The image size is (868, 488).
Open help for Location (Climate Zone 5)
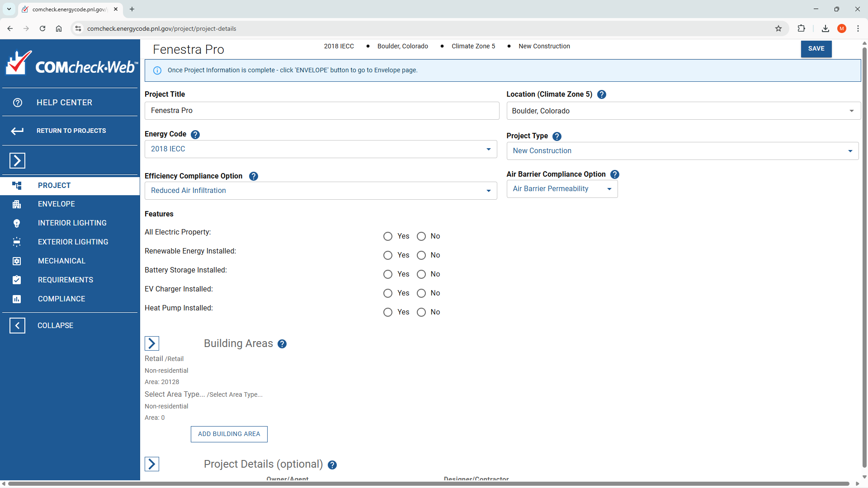tap(601, 94)
